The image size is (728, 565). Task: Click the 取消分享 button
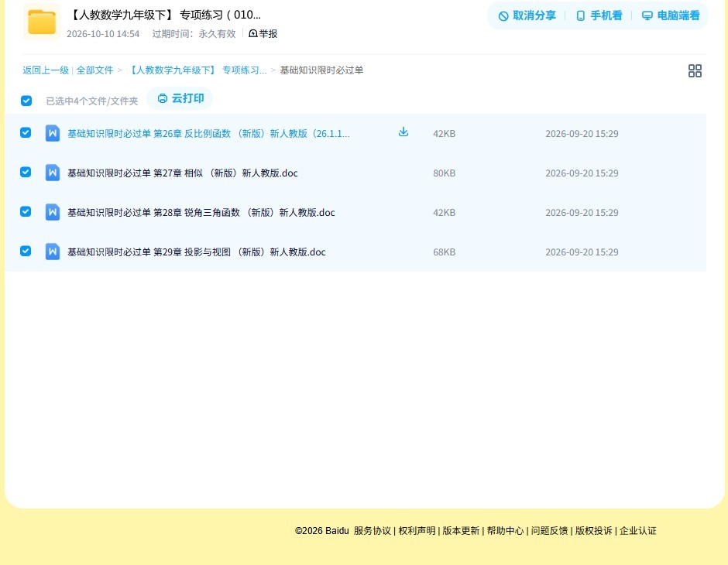coord(527,15)
